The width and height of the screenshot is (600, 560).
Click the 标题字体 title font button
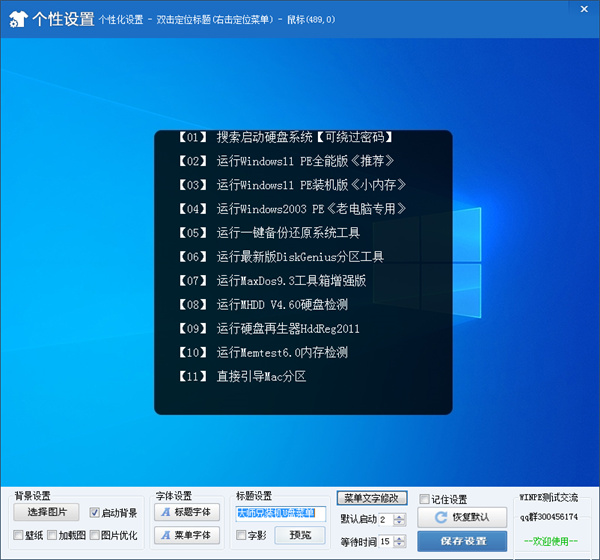pos(187,512)
